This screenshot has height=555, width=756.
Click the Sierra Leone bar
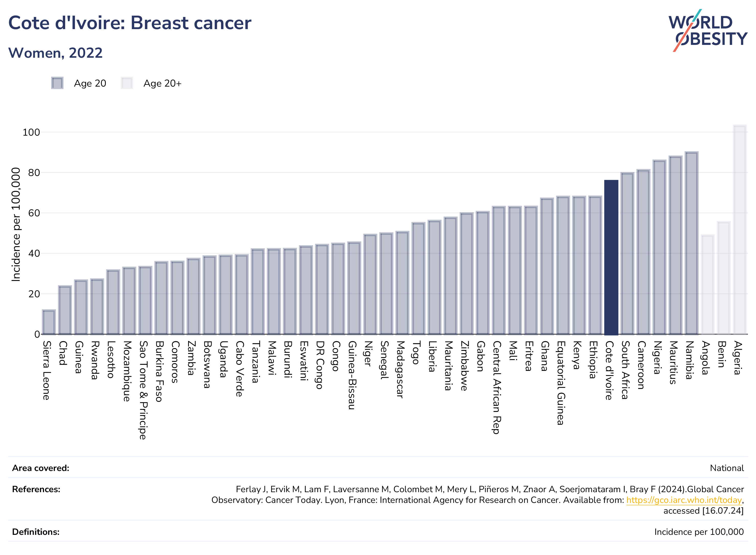pos(49,322)
